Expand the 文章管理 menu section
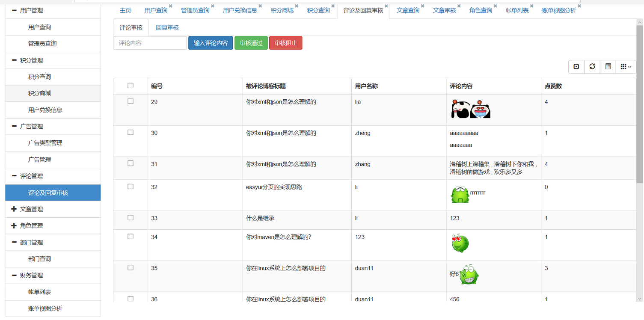 point(31,209)
